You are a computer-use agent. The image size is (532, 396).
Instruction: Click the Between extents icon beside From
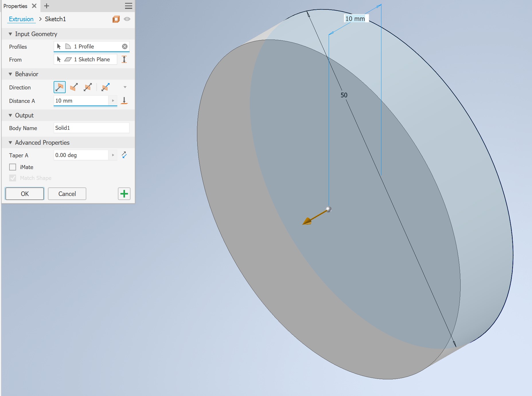pyautogui.click(x=124, y=59)
